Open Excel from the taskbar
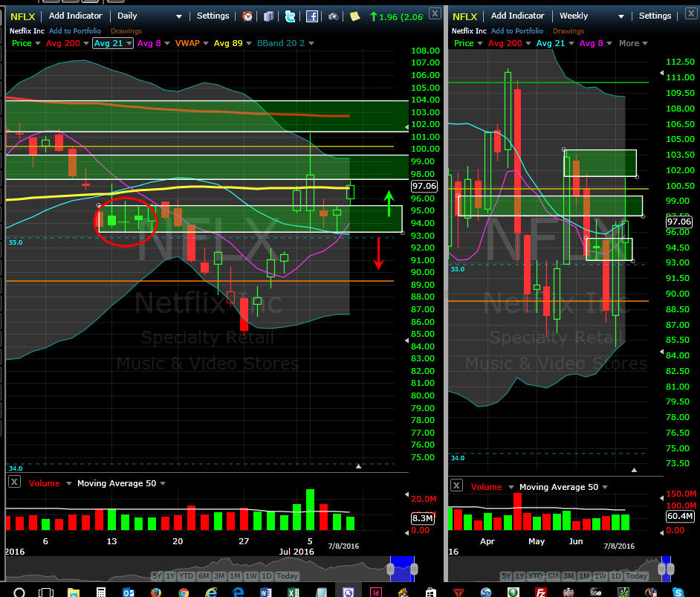 [x=294, y=592]
